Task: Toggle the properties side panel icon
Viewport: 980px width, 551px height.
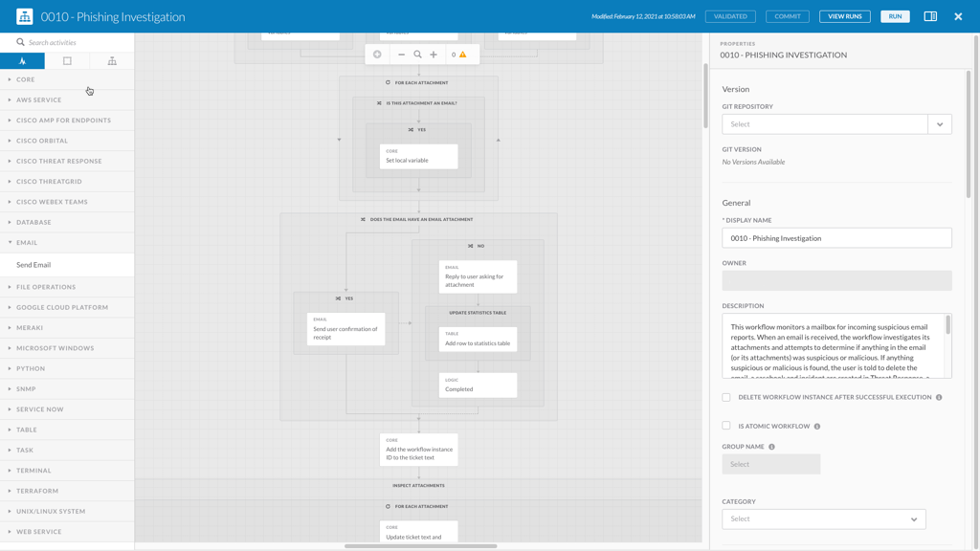Action: tap(930, 16)
